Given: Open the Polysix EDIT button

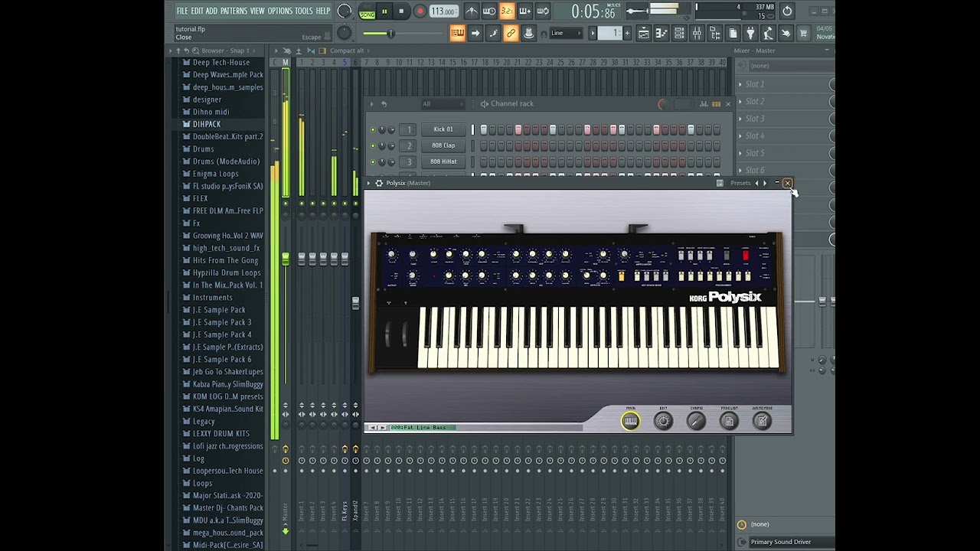Looking at the screenshot, I should click(x=663, y=421).
